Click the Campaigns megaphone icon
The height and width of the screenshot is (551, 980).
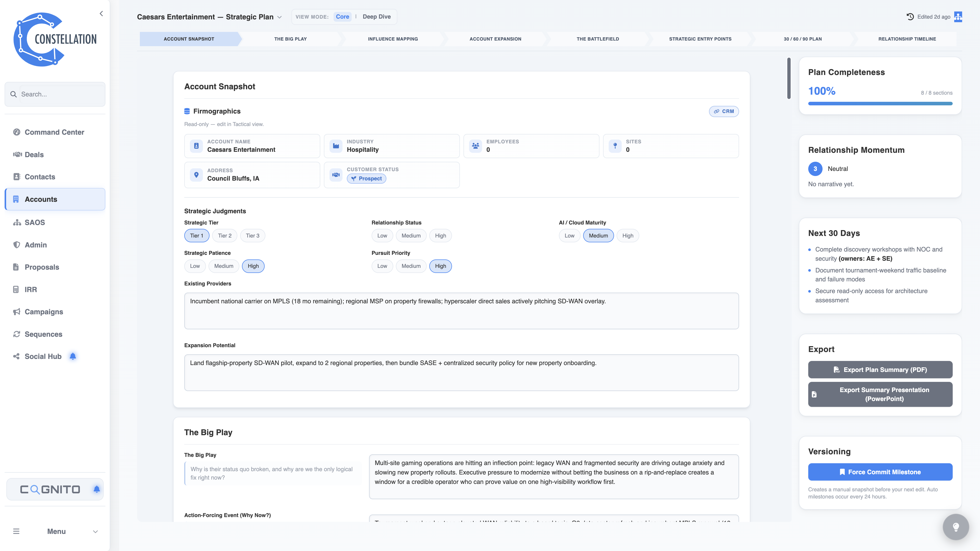point(16,312)
